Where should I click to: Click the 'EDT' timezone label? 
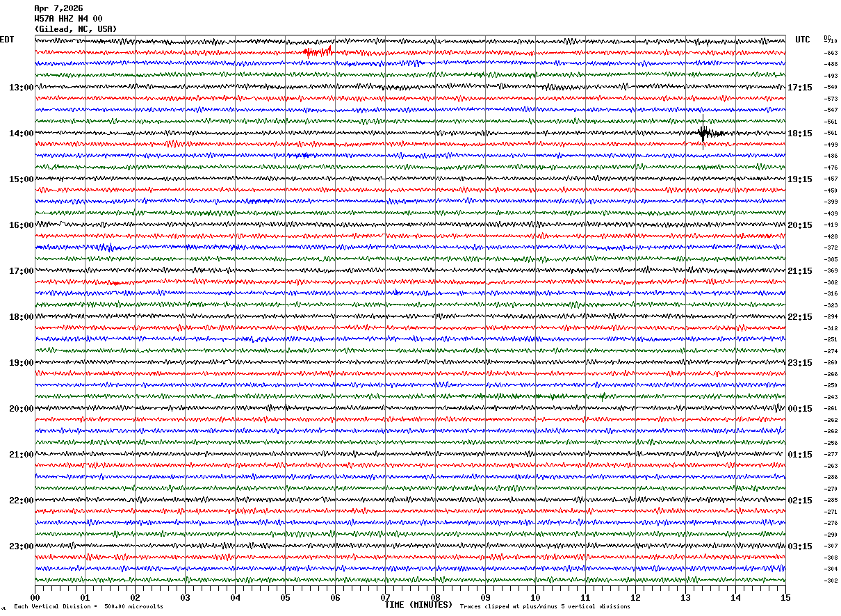coord(6,40)
